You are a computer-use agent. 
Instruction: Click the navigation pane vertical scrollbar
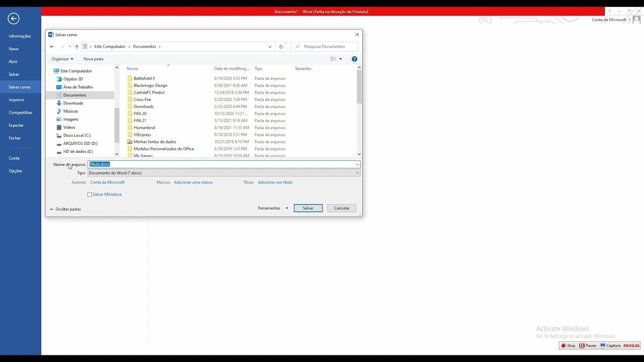(x=117, y=111)
